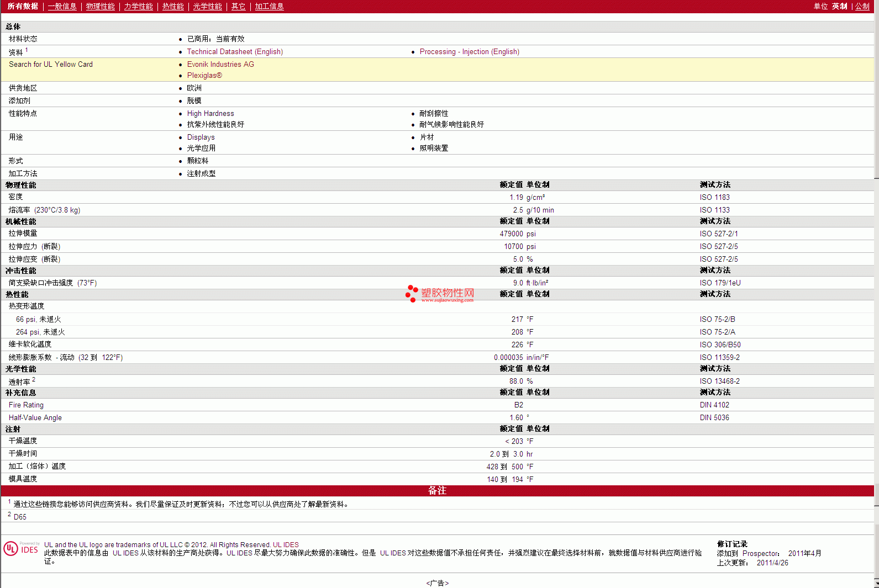Click the 'ISO 11359-2' test method text
This screenshot has width=879, height=588.
(719, 357)
